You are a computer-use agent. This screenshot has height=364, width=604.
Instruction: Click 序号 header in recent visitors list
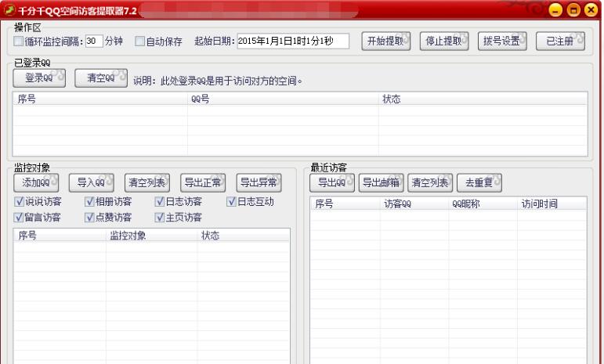tap(345, 204)
